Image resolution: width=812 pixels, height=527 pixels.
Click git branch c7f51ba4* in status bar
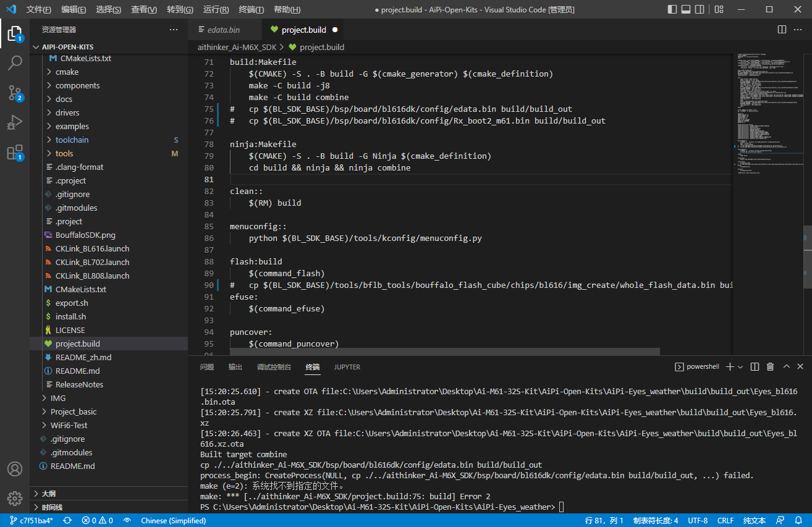coord(32,520)
